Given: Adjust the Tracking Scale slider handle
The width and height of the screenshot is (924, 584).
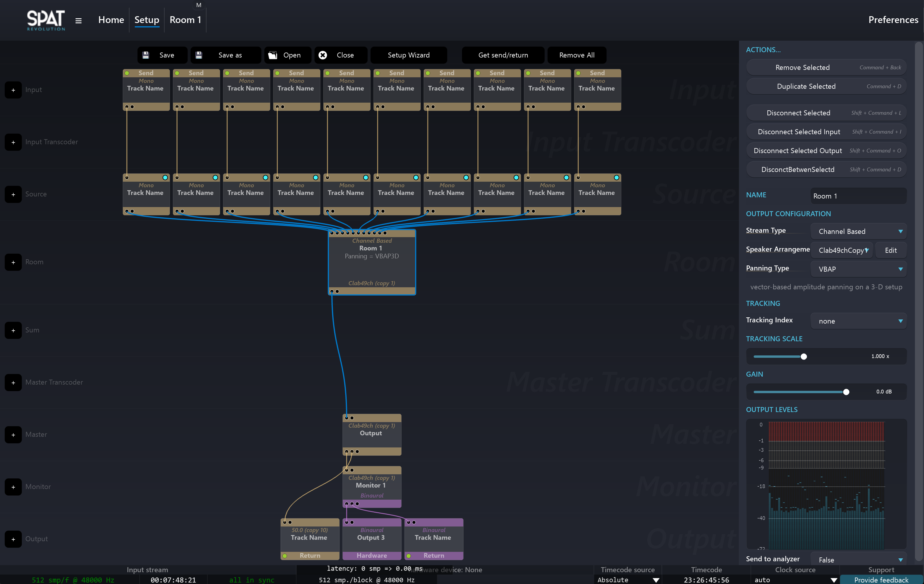Looking at the screenshot, I should 804,357.
